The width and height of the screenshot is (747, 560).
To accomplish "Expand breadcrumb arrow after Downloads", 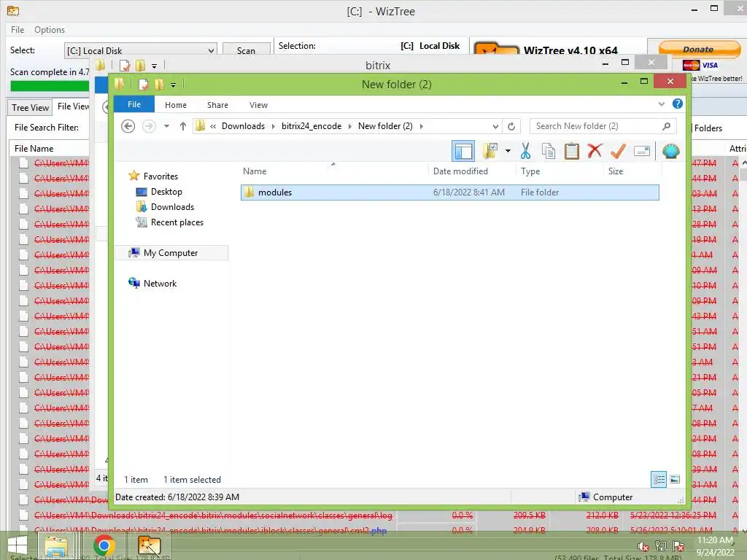I will tap(274, 126).
